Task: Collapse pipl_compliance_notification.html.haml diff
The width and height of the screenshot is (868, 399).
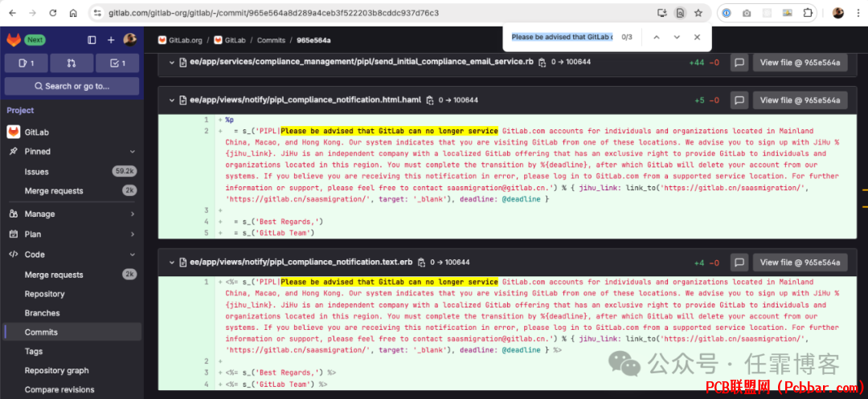Action: pos(172,100)
